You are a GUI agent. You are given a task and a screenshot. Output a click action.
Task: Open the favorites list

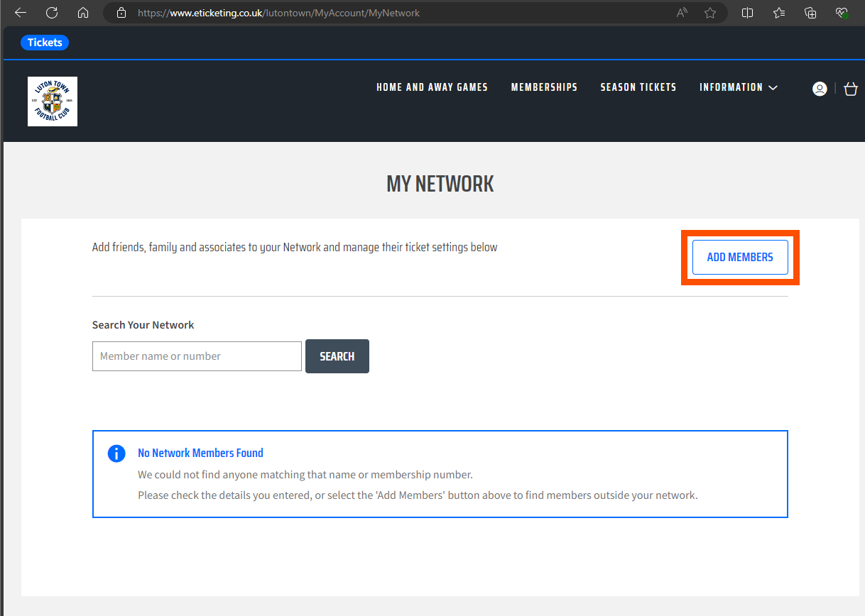(x=779, y=13)
